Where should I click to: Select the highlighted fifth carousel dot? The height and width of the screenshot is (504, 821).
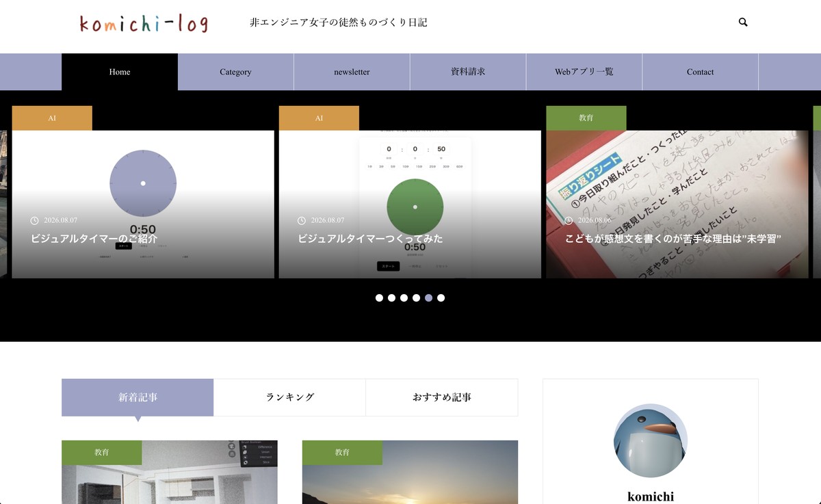428,298
